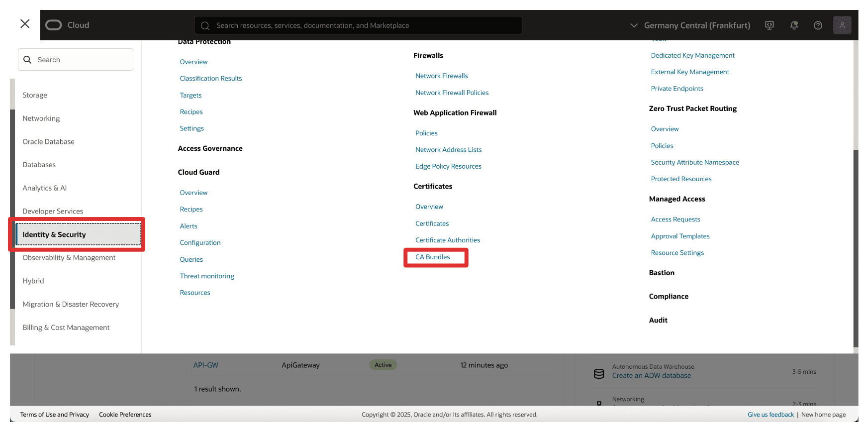This screenshot has width=868, height=432.
Task: Open Private Endpoints link
Action: point(677,89)
